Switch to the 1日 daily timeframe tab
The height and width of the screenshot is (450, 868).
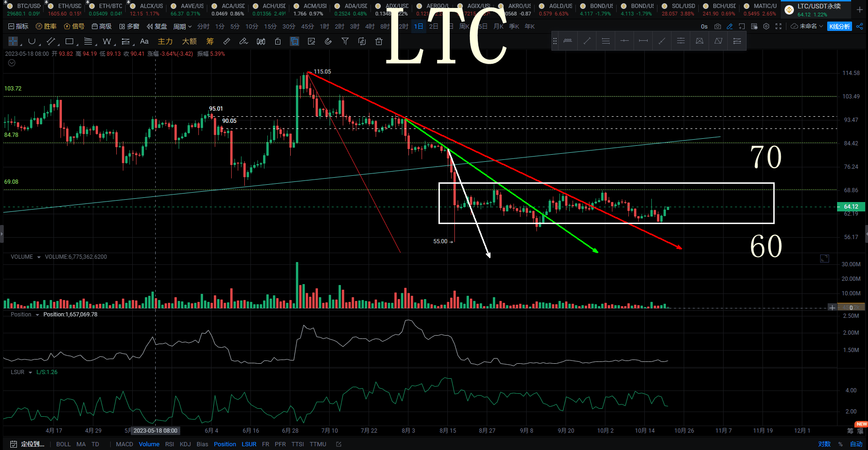(x=418, y=26)
